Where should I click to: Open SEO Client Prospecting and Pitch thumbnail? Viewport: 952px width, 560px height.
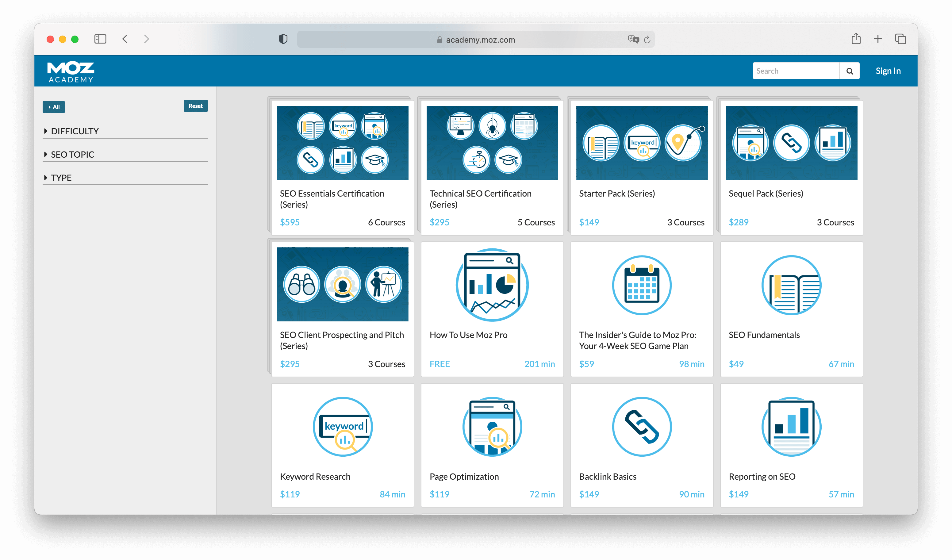pos(342,284)
